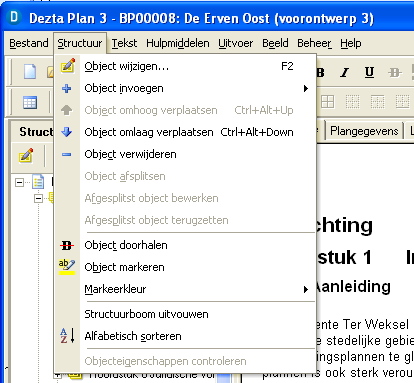Open the Hulpmiddelen menu
Viewport: 414px width, 383px height.
(178, 43)
